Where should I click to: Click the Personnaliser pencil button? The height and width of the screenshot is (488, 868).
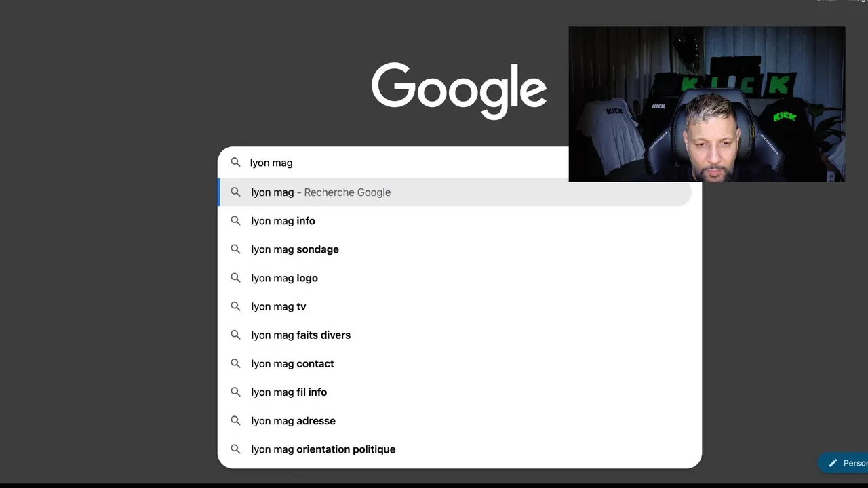(x=844, y=463)
